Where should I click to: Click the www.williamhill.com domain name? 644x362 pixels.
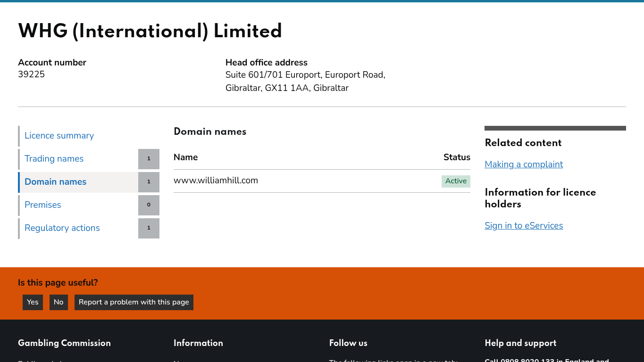216,181
